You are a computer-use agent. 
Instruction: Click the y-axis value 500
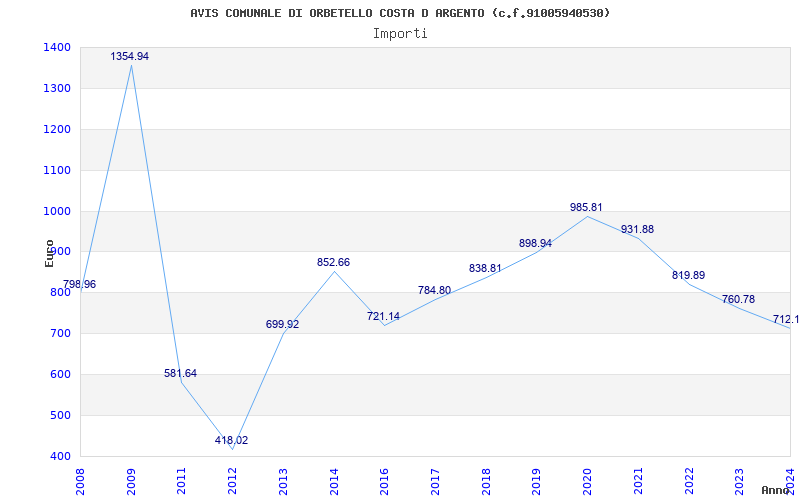60,415
